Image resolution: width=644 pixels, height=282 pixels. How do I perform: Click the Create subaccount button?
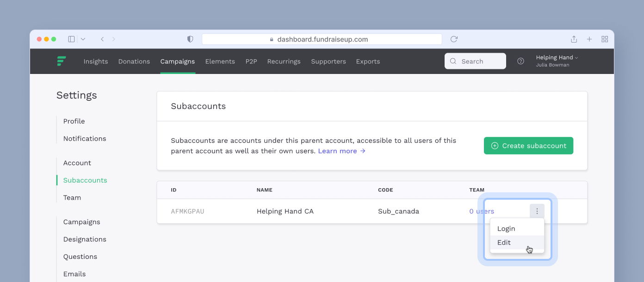click(x=528, y=146)
